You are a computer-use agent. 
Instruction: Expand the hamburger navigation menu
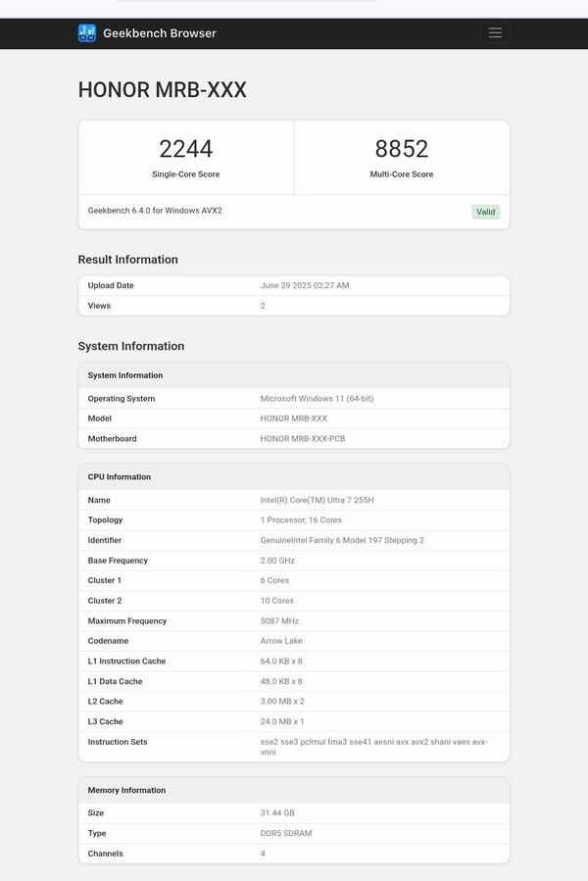point(495,33)
